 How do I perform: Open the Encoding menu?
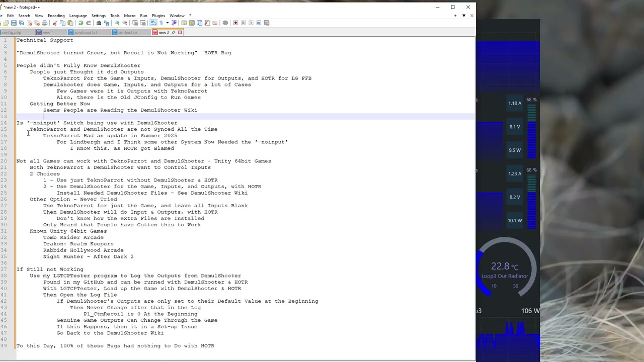[56, 16]
